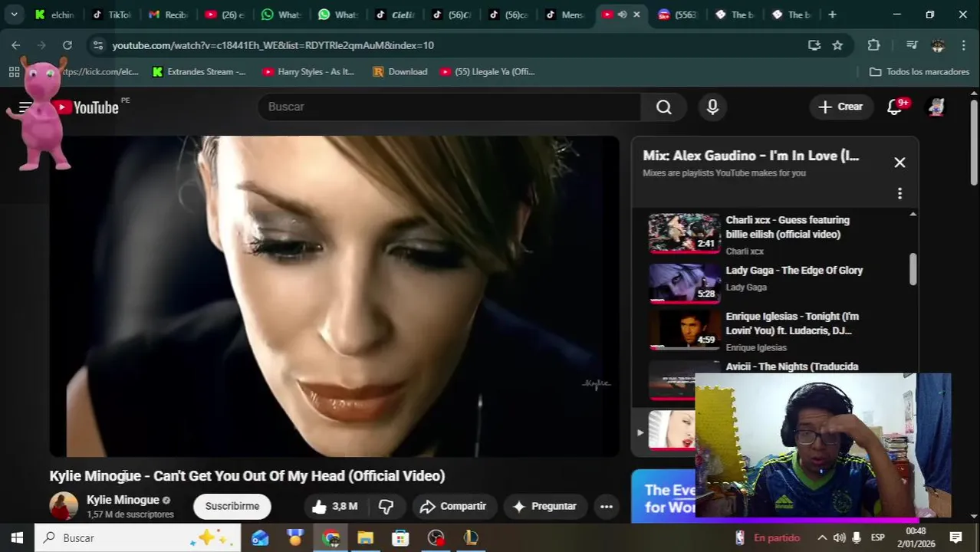Open the Windows Start menu
This screenshot has height=552, width=980.
tap(17, 537)
